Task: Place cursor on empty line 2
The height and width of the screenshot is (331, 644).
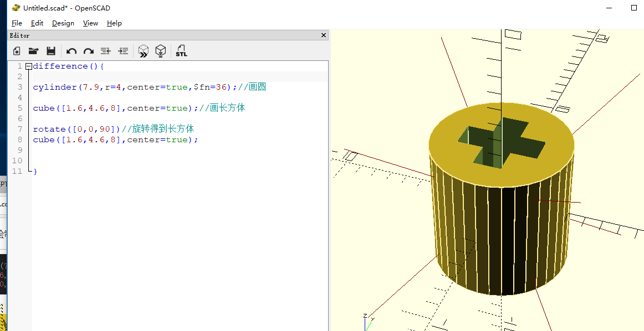Action: (166, 76)
